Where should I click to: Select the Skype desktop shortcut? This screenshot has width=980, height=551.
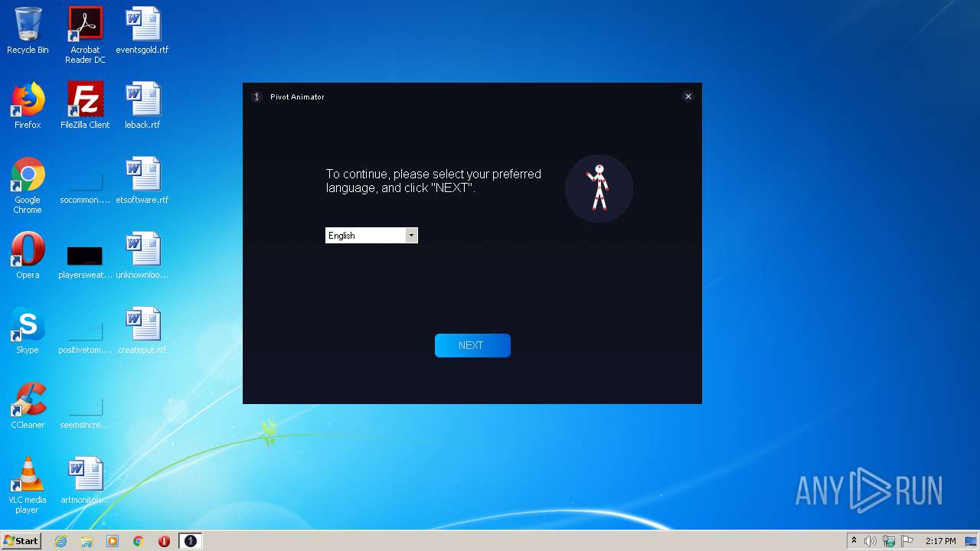click(x=28, y=331)
